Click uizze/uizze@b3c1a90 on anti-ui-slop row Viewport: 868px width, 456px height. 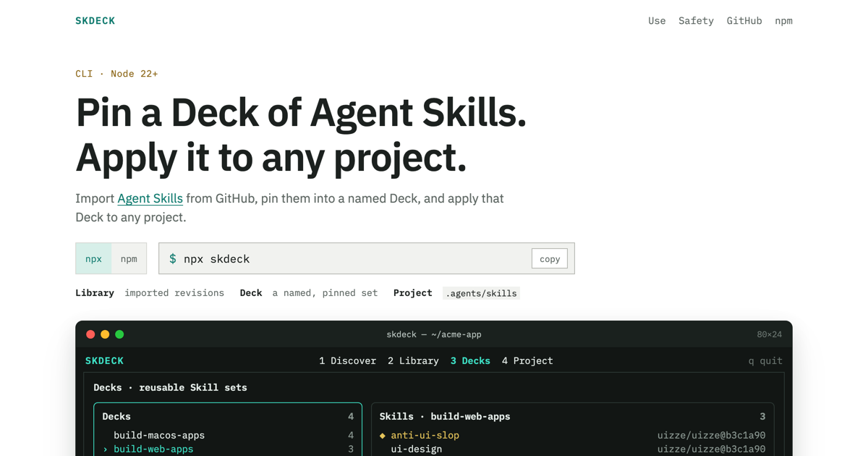click(711, 435)
